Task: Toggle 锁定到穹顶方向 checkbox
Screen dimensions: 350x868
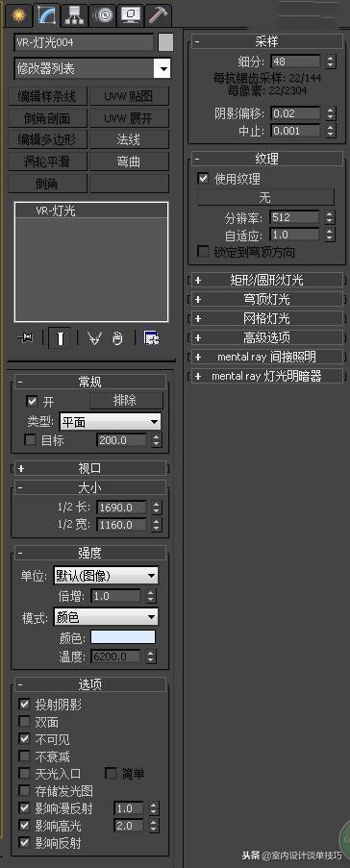Action: pyautogui.click(x=203, y=252)
